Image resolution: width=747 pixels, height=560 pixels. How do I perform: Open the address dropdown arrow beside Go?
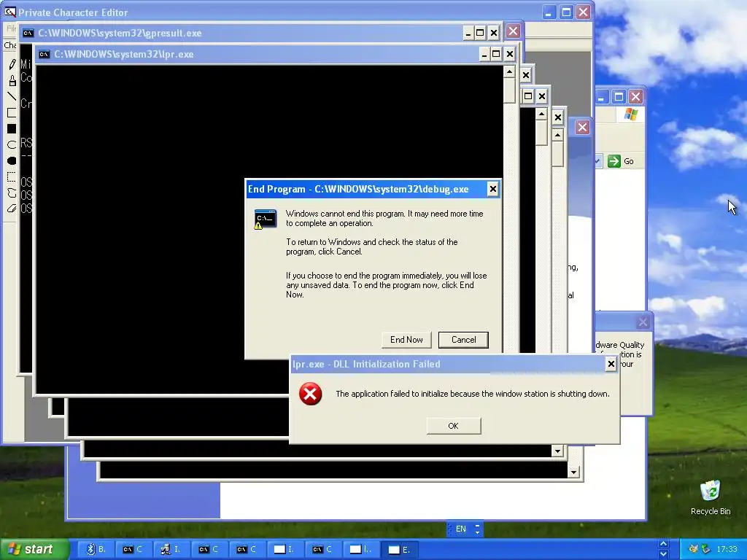click(x=598, y=161)
